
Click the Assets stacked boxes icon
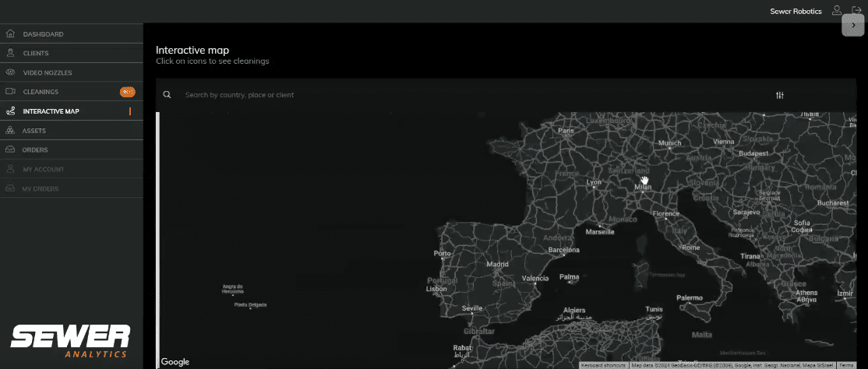tap(10, 131)
